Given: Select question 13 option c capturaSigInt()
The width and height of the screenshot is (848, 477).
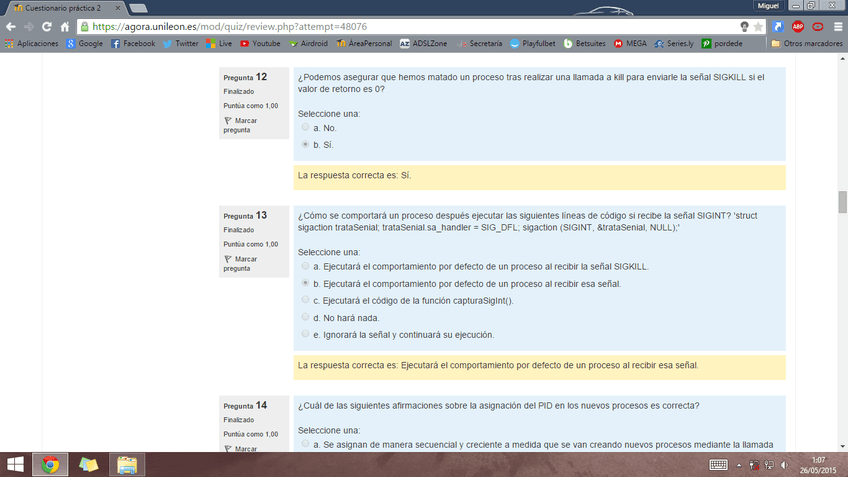Looking at the screenshot, I should click(x=306, y=300).
